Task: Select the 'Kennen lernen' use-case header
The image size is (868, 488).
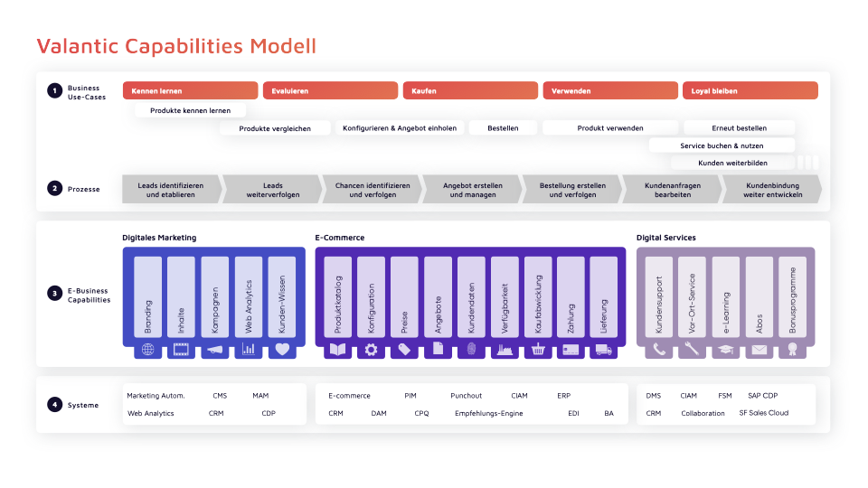Action: tap(190, 90)
